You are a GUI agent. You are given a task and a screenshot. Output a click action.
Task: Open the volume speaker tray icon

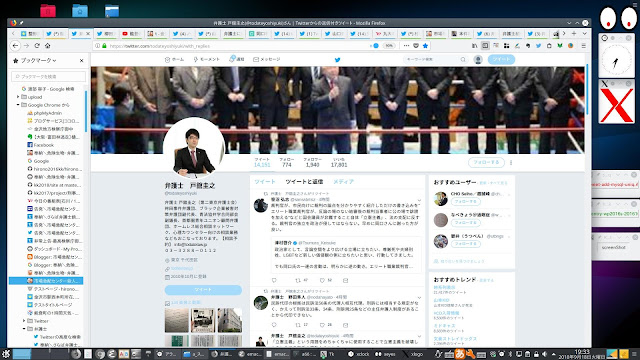(x=544, y=354)
